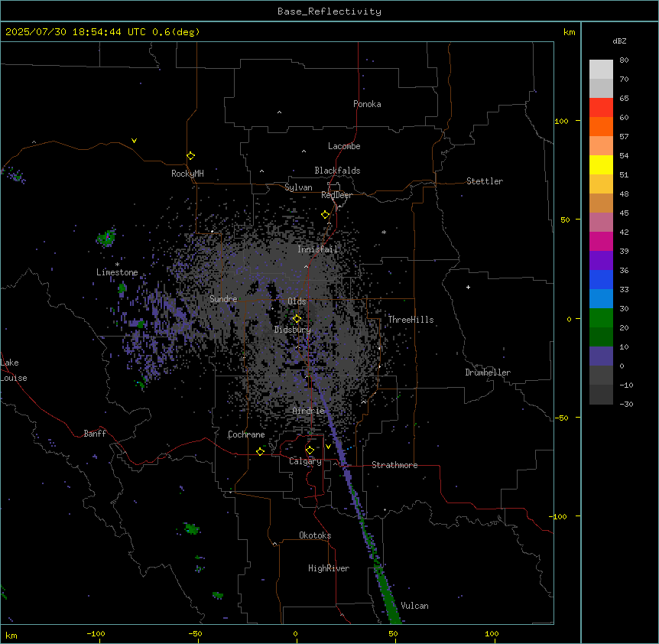Click the Strathmore label

pyautogui.click(x=394, y=465)
